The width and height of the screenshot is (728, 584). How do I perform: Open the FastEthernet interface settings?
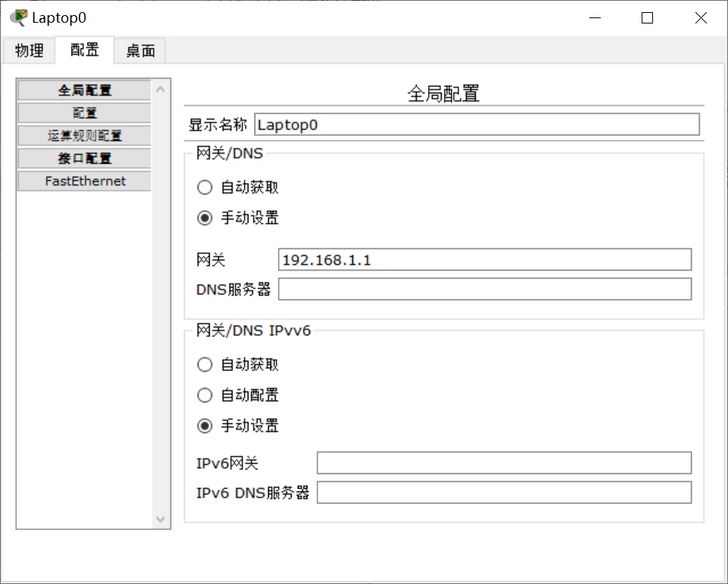(83, 180)
